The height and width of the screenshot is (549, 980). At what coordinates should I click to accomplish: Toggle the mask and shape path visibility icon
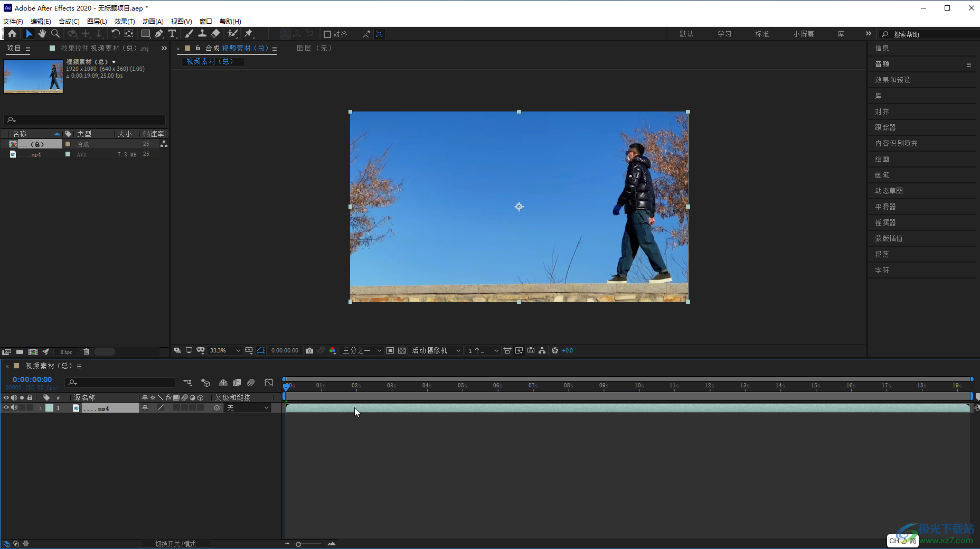pyautogui.click(x=261, y=351)
